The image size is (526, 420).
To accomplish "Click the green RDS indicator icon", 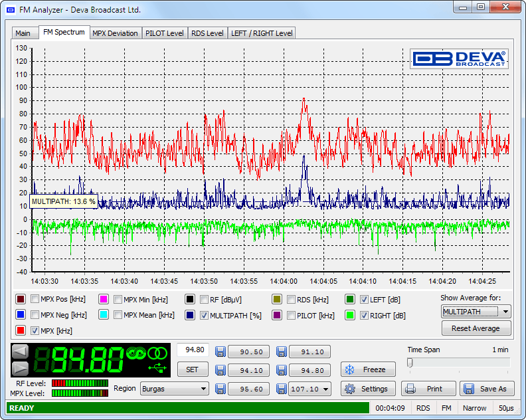I will pos(136,352).
